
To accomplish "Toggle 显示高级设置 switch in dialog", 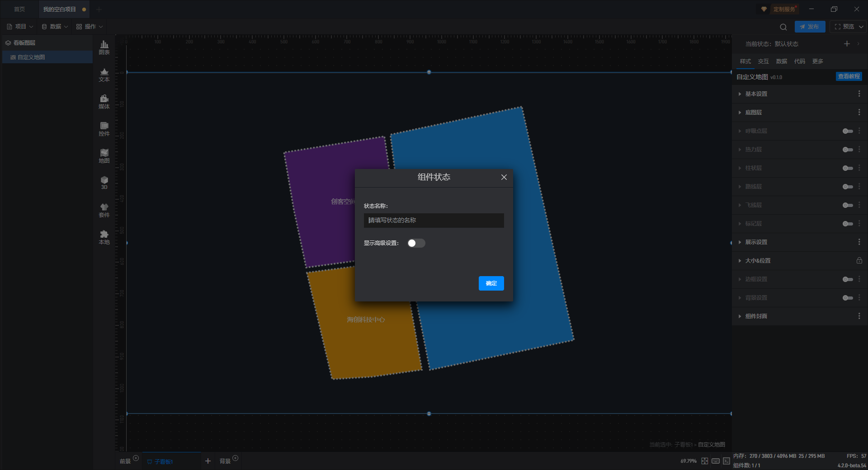I will 416,243.
